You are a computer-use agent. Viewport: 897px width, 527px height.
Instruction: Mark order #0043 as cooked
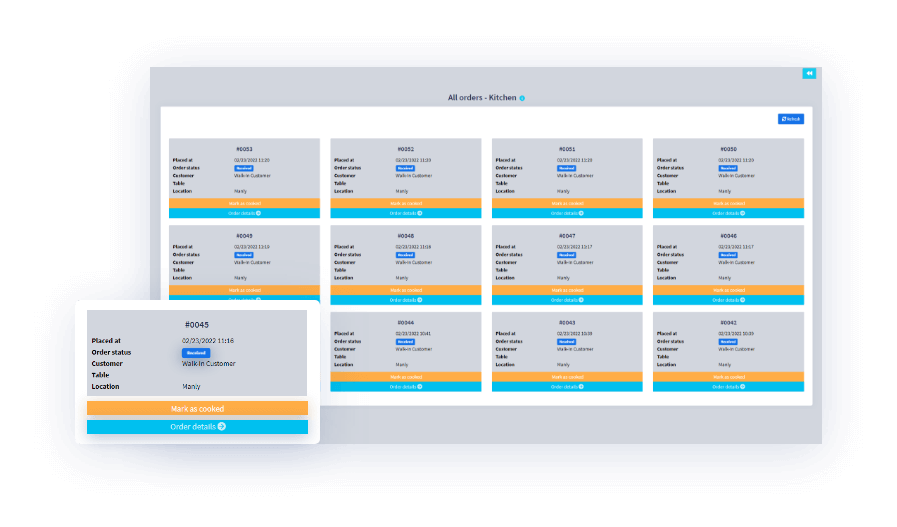(566, 376)
